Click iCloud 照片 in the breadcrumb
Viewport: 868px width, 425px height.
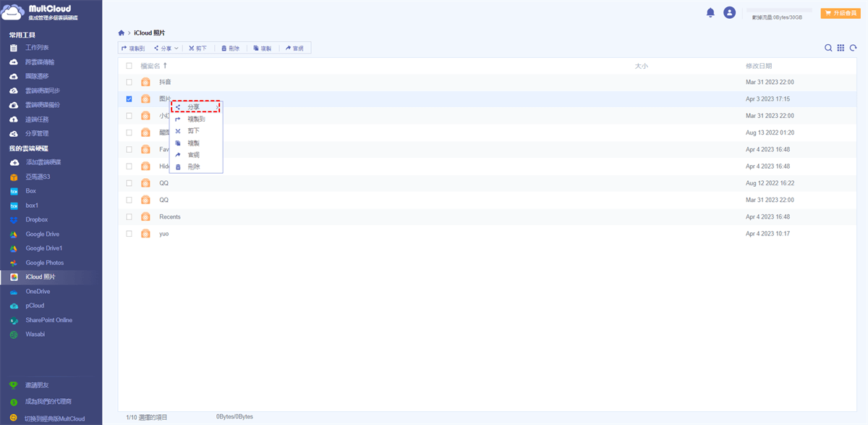(x=150, y=33)
